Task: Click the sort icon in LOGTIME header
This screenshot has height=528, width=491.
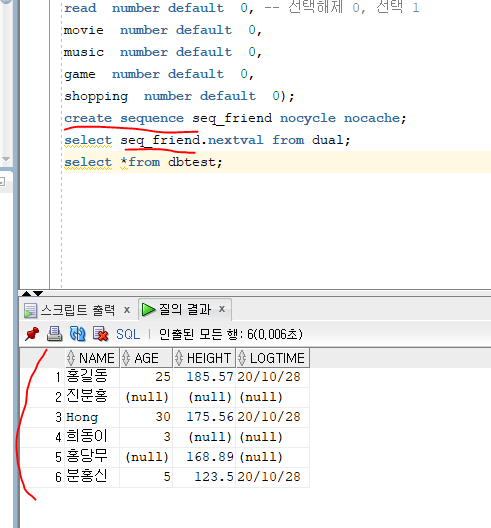Action: (241, 358)
